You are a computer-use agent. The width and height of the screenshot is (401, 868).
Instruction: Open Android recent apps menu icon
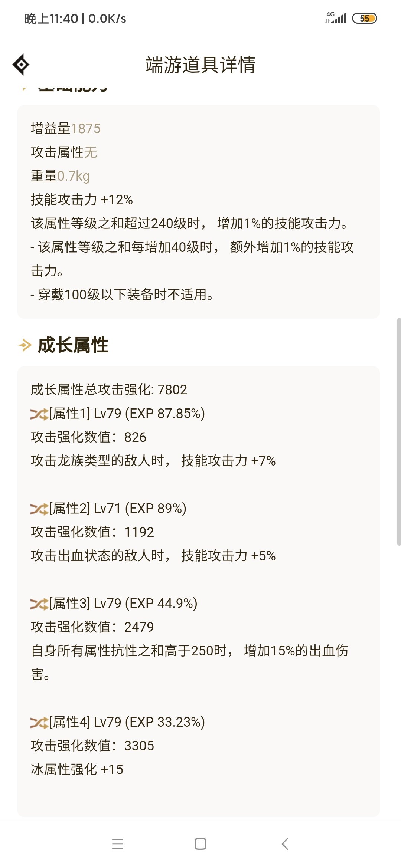[x=118, y=844]
